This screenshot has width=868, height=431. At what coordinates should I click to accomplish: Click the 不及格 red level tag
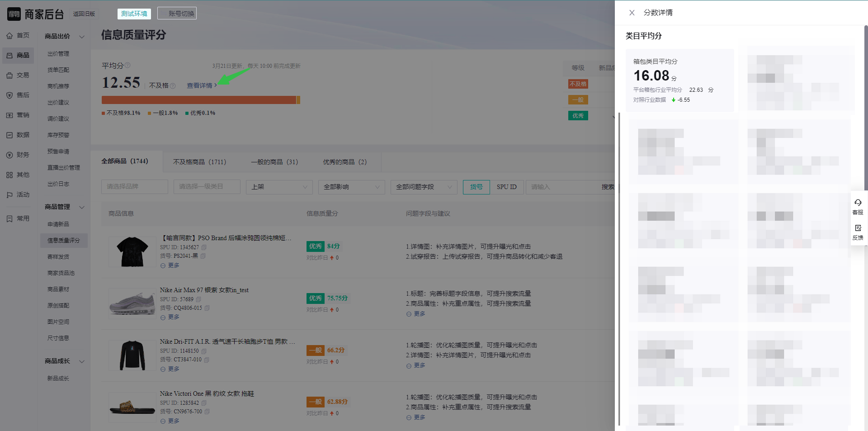click(578, 84)
